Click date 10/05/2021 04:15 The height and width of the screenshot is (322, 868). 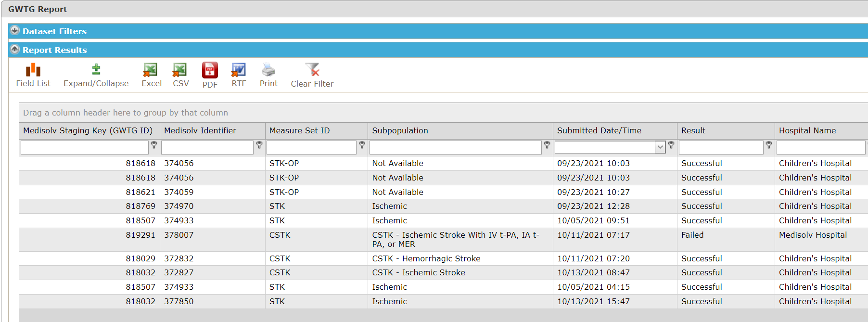pos(593,287)
